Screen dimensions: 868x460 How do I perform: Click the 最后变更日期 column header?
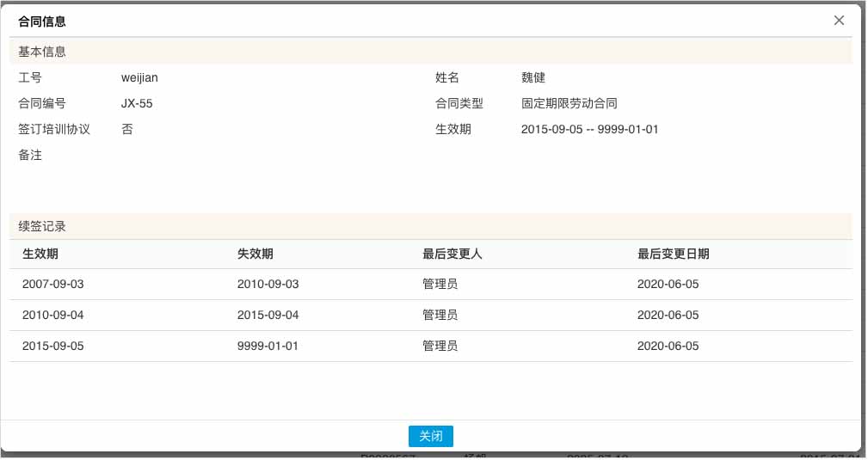674,255
